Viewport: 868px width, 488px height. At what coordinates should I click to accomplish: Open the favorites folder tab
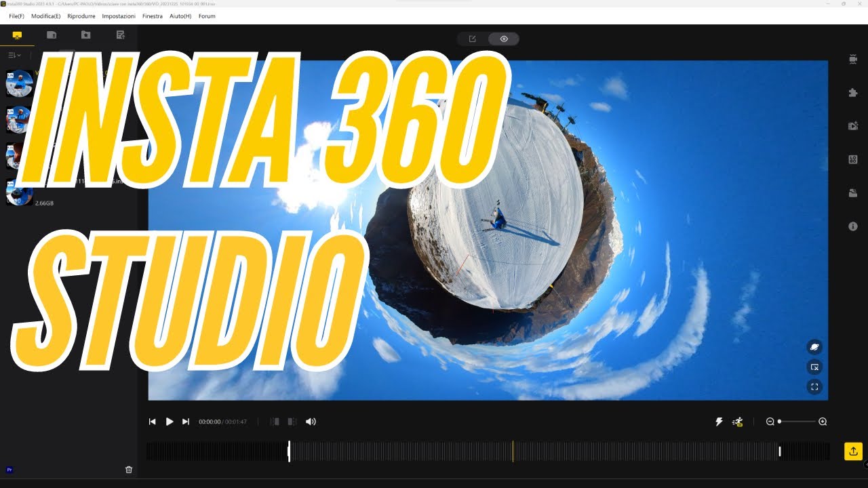(85, 35)
